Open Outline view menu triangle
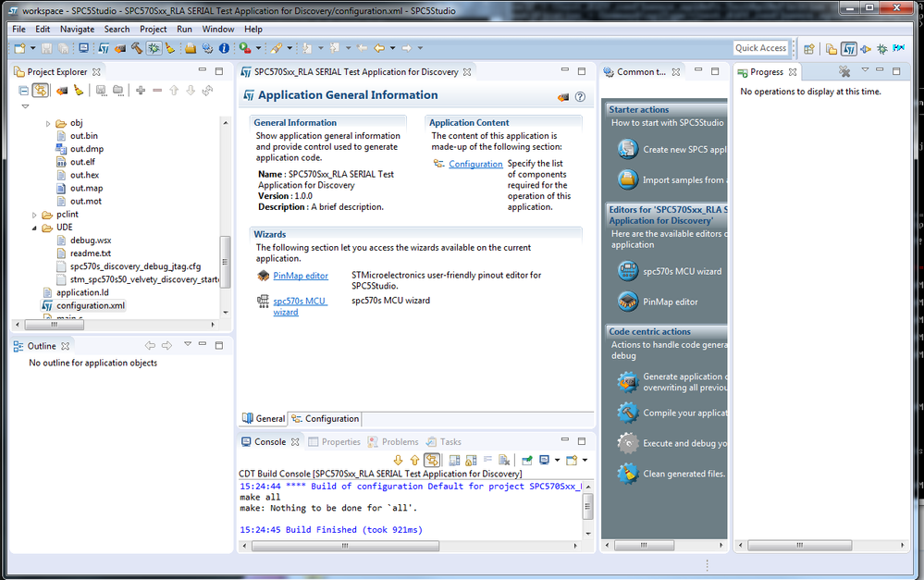The image size is (924, 580). click(188, 343)
